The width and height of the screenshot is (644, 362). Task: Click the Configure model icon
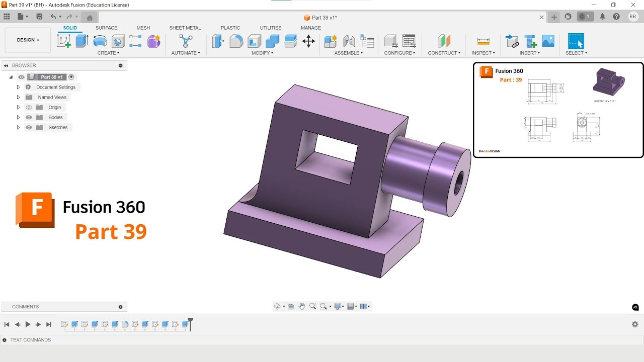click(x=391, y=41)
